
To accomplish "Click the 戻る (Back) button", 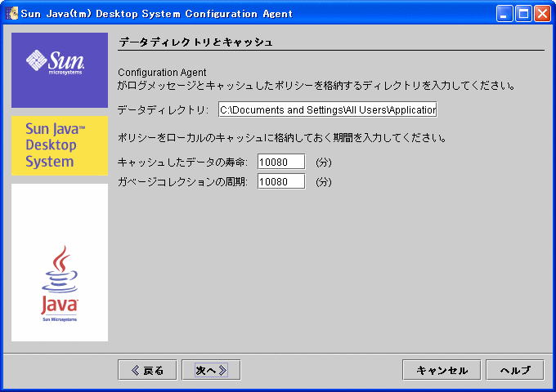I will tap(147, 370).
